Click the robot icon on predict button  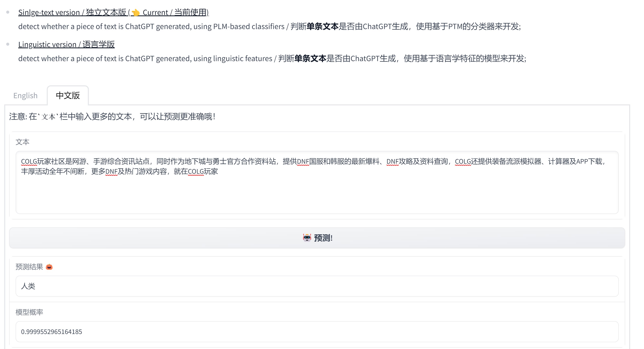click(x=307, y=238)
